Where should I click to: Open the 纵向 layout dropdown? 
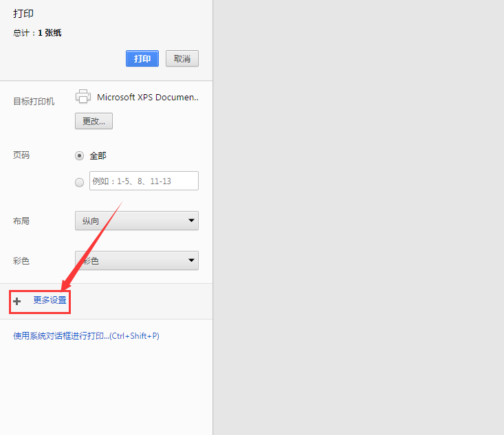[136, 221]
